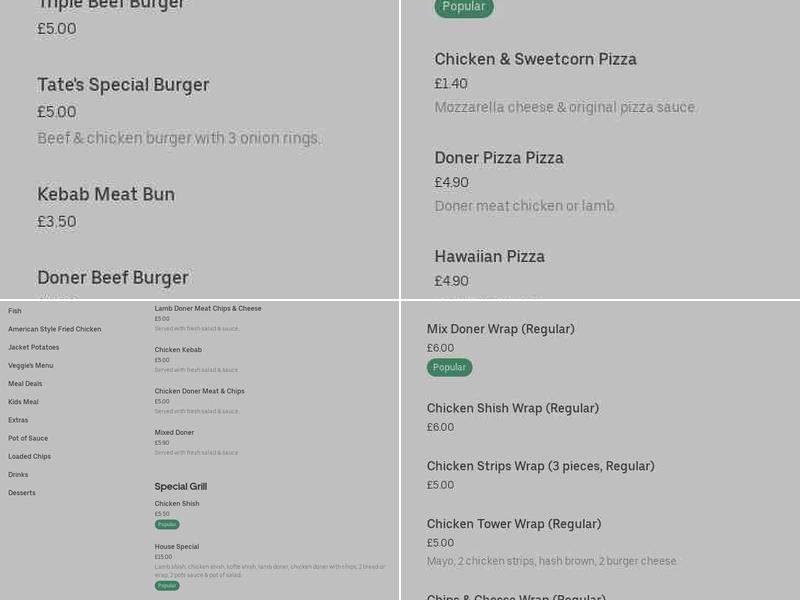Screen dimensions: 800x600
Task: Select the Doner Pizza Pizza item
Action: (x=499, y=157)
